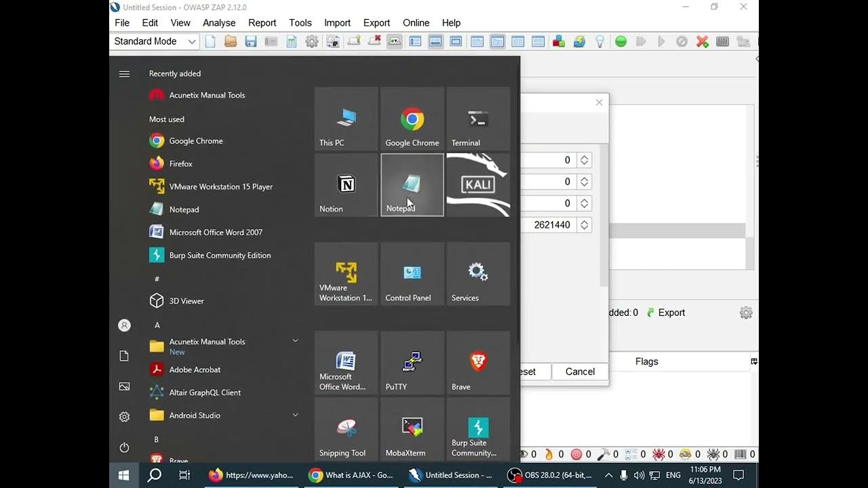This screenshot has width=868, height=488.
Task: Open VMware Workstation tile
Action: coord(346,274)
